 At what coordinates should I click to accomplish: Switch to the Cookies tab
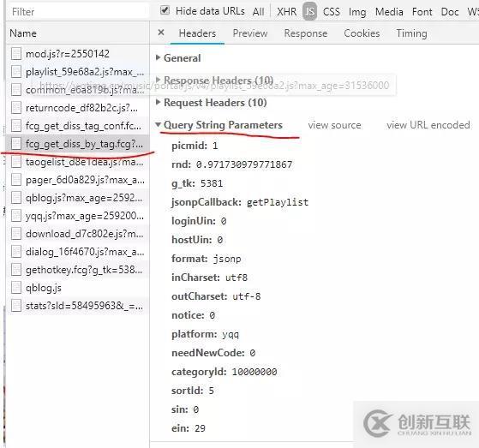pyautogui.click(x=362, y=33)
